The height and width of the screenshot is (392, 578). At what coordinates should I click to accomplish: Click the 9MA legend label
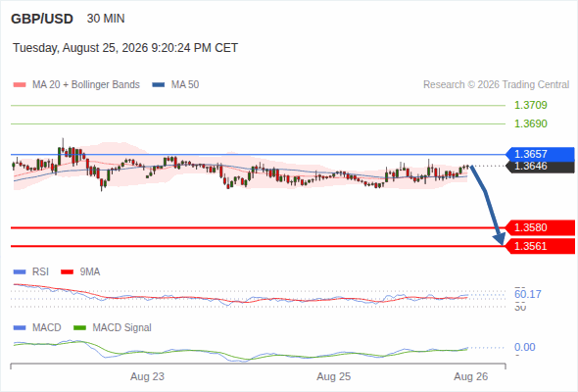pos(90,272)
